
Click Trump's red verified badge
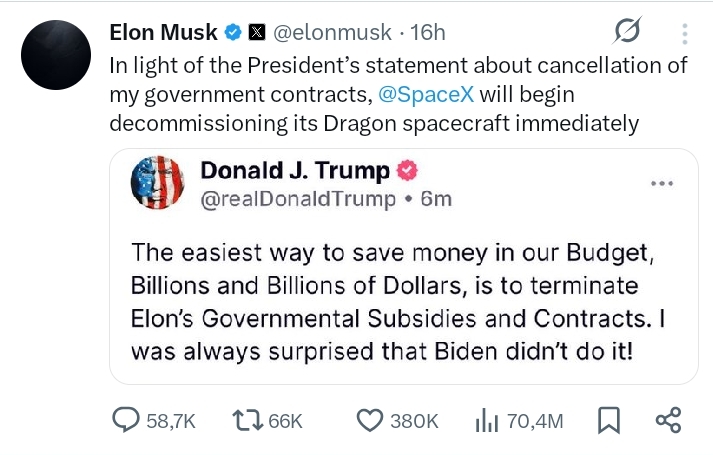click(407, 171)
